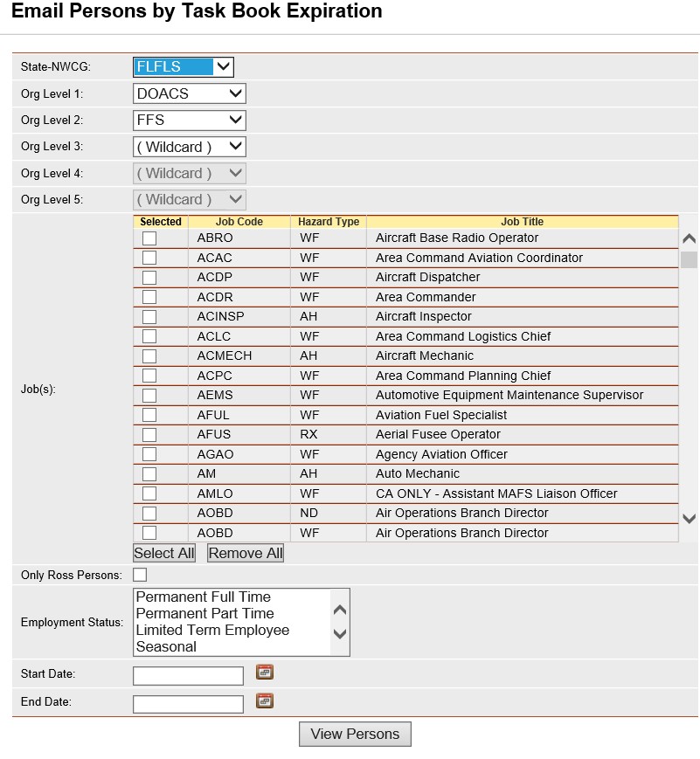Open the Org Level 1 DOACS dropdown
The width and height of the screenshot is (700, 759).
190,93
